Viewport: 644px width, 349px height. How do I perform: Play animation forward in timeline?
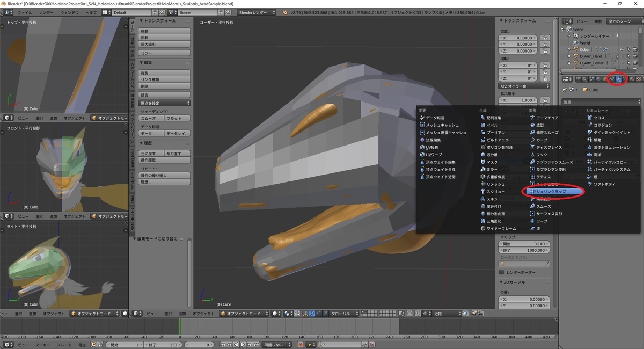tap(243, 344)
